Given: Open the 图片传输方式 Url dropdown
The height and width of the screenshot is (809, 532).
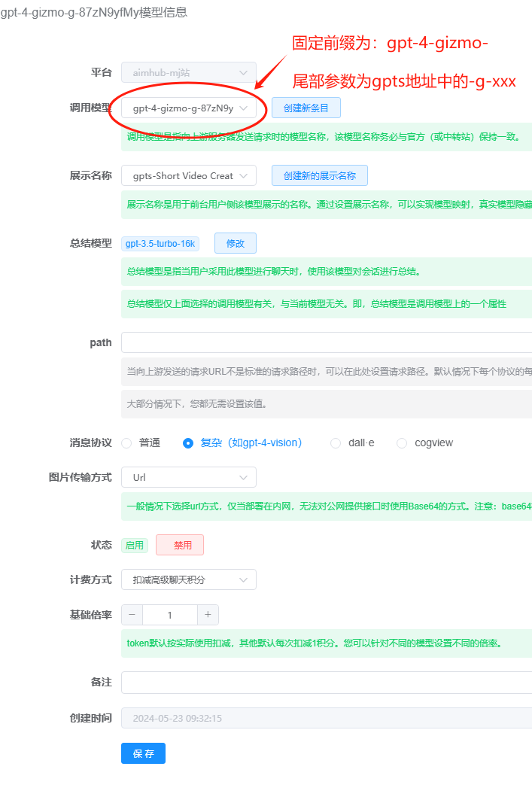Looking at the screenshot, I should pos(188,477).
